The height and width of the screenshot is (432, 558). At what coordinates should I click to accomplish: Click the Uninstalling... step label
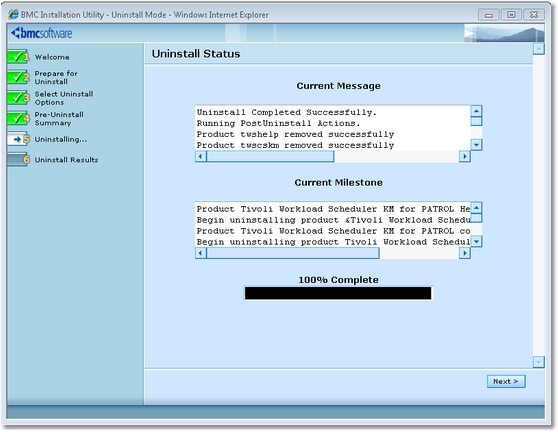point(60,139)
